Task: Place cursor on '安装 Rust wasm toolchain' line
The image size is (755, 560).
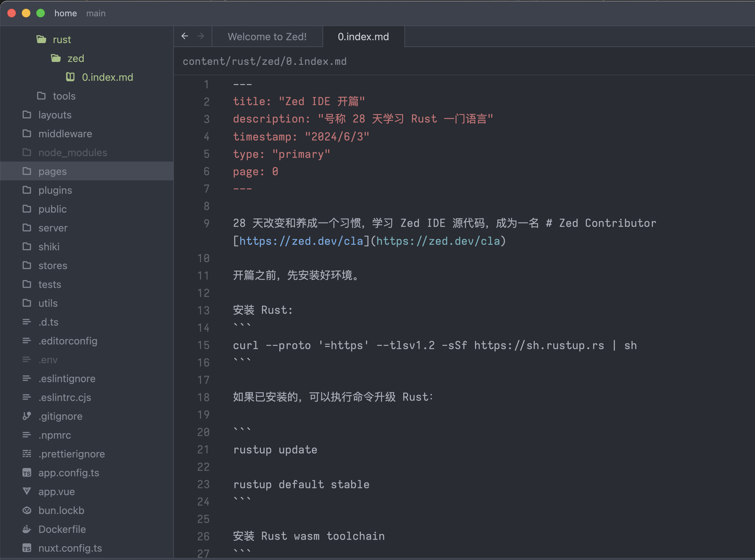Action: 309,536
